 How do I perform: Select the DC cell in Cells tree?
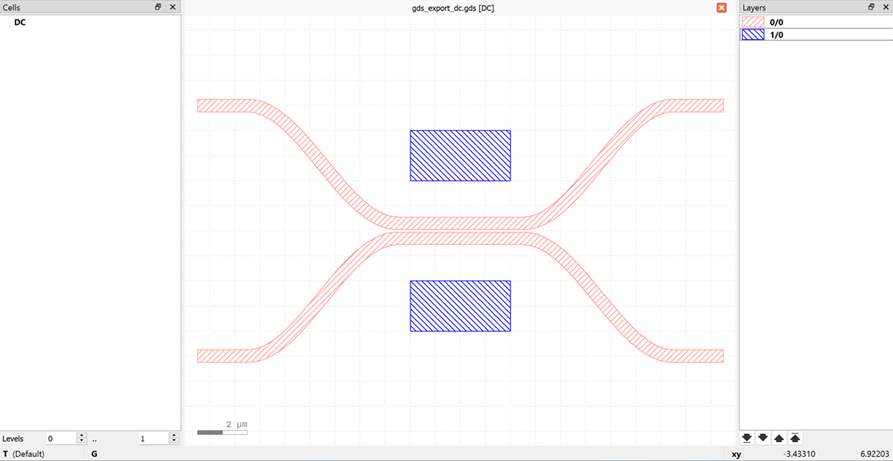coord(20,22)
